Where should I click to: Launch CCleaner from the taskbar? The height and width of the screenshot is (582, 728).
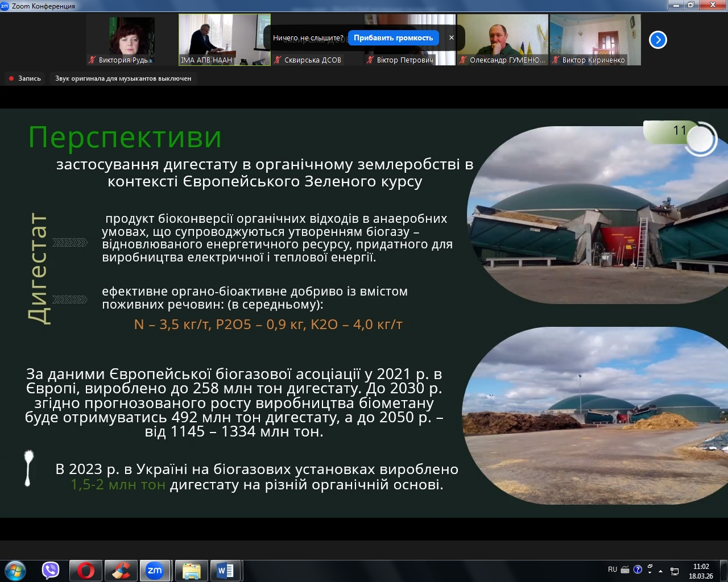pos(121,570)
